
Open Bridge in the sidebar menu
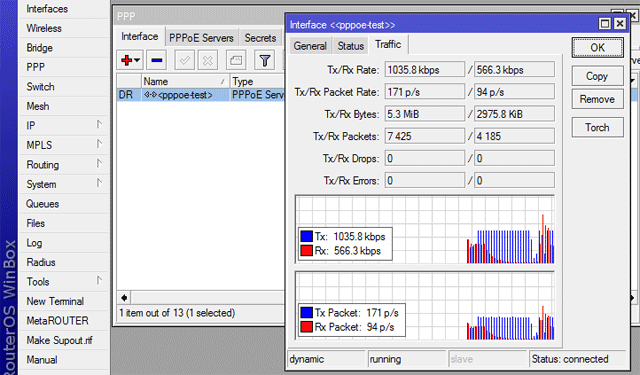(x=39, y=48)
